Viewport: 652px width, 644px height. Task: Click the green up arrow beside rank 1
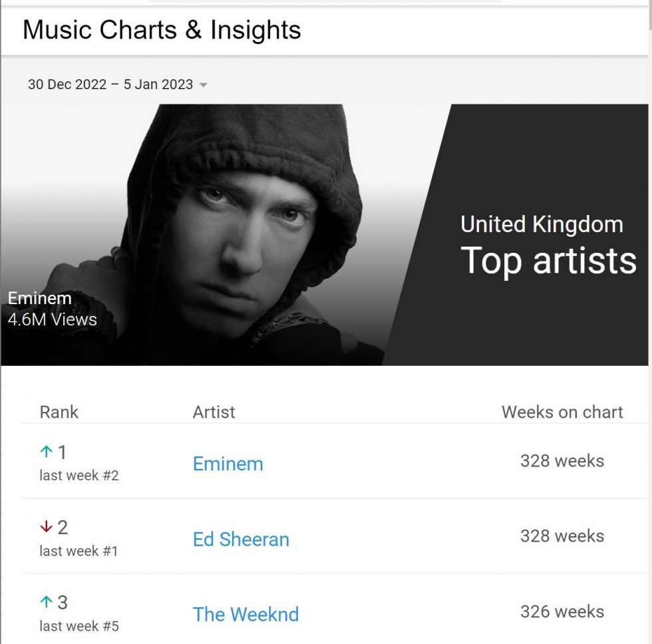click(46, 452)
